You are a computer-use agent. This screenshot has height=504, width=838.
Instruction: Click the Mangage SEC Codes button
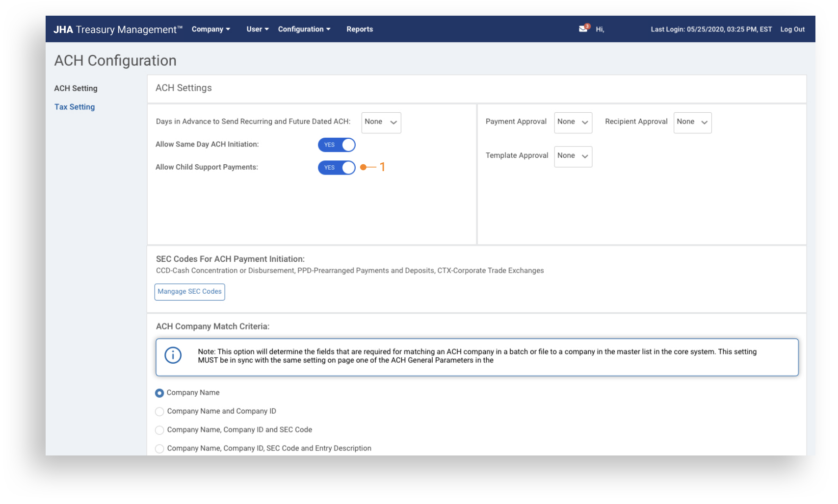(x=189, y=292)
